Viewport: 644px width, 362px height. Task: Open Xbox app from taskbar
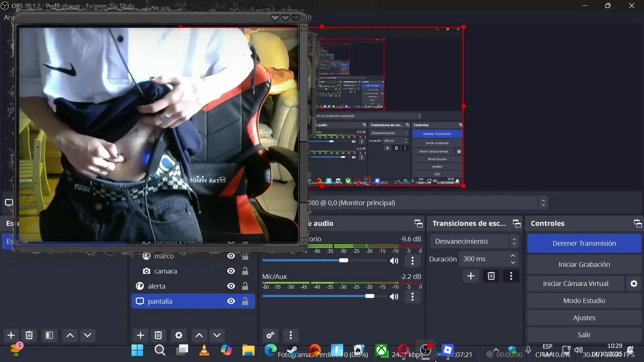point(381,350)
